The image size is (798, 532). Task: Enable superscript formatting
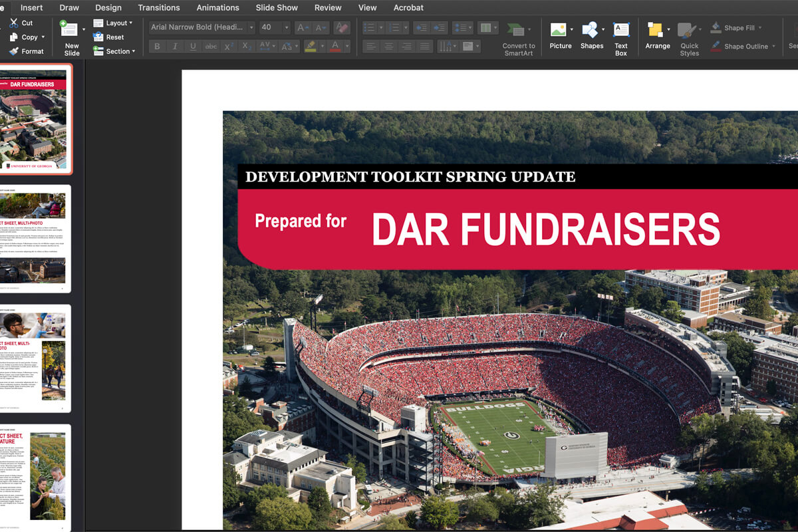229,47
